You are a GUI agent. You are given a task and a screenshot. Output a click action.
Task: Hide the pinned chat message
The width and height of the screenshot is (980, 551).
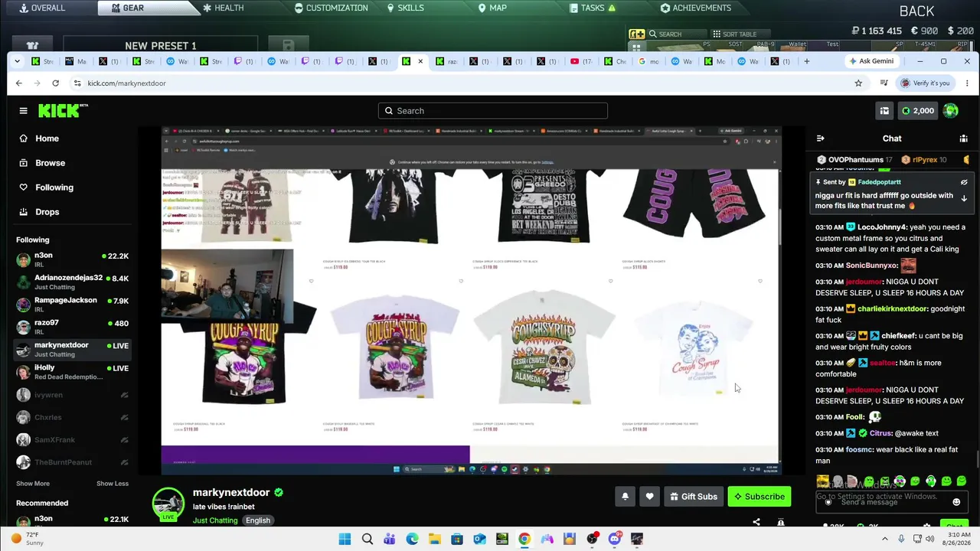(x=964, y=182)
